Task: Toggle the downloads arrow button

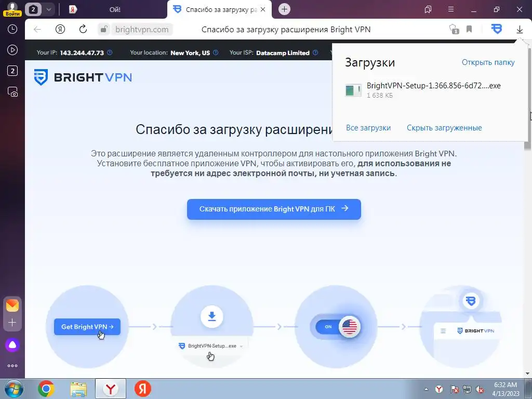Action: pyautogui.click(x=520, y=30)
